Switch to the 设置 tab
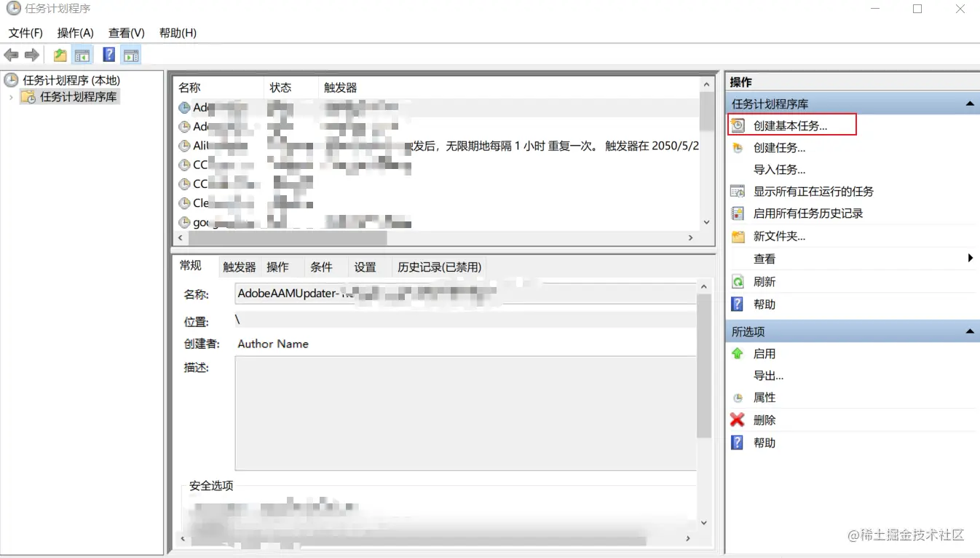Screen dimensions: 980x558 [x=365, y=267]
